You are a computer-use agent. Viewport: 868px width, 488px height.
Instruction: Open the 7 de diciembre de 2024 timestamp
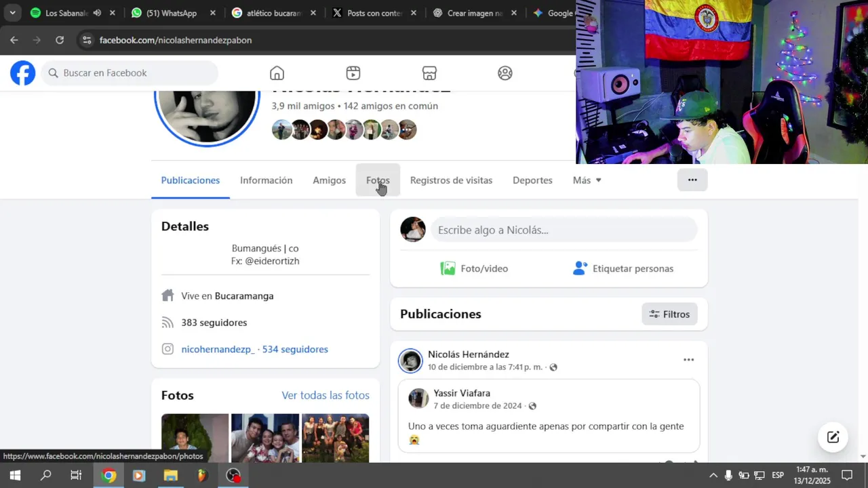[478, 406]
